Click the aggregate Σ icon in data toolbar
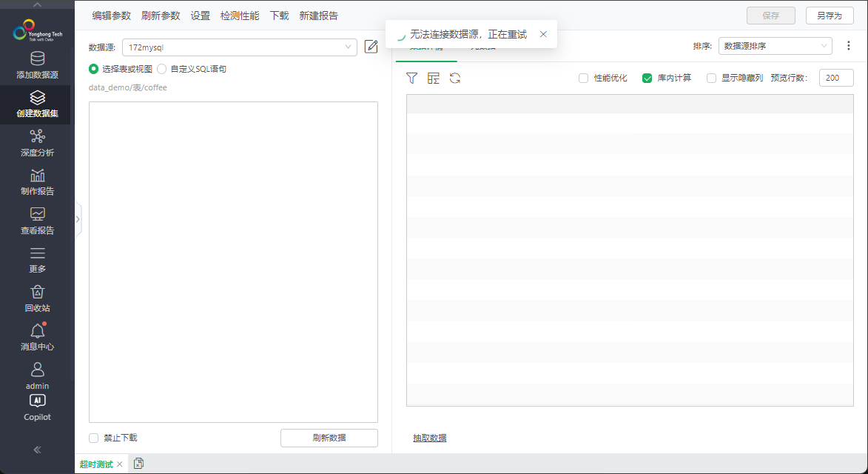 [x=434, y=78]
